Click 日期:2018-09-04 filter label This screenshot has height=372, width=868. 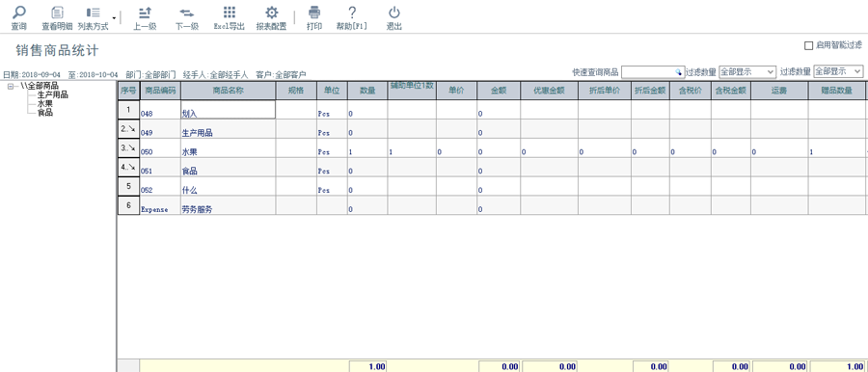32,74
